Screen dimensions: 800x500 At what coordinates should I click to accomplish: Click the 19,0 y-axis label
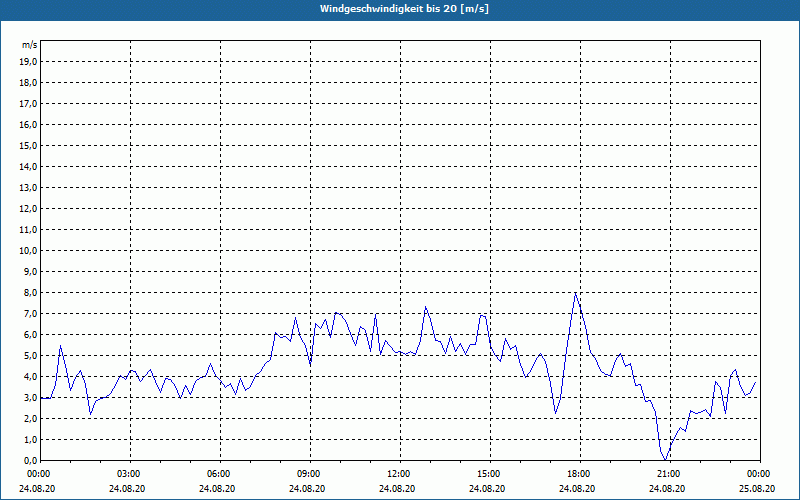[x=29, y=62]
